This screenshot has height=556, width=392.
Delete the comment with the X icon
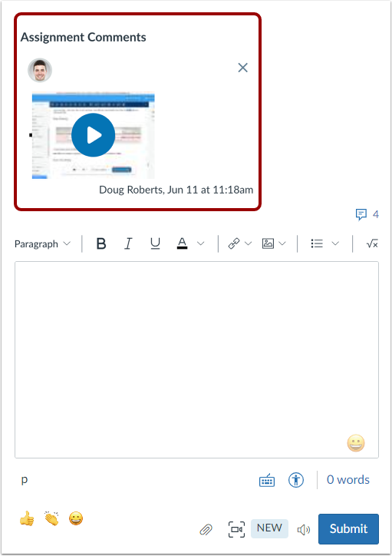coord(242,68)
